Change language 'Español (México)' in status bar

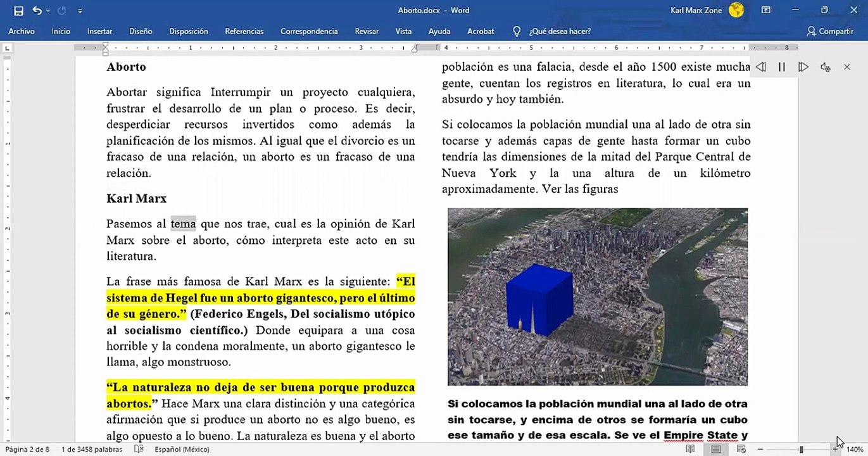click(182, 449)
